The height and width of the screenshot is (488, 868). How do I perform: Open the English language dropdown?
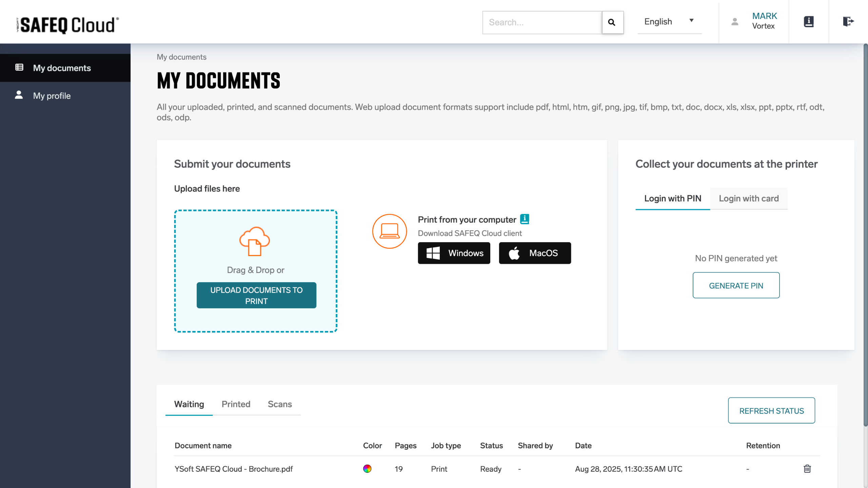pos(669,22)
